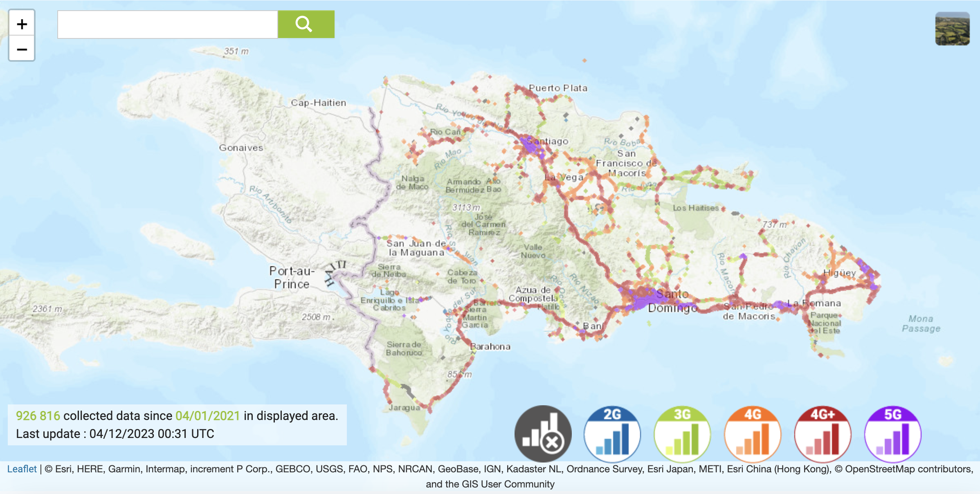Toggle the 3G coverage layer icon

coord(682,433)
